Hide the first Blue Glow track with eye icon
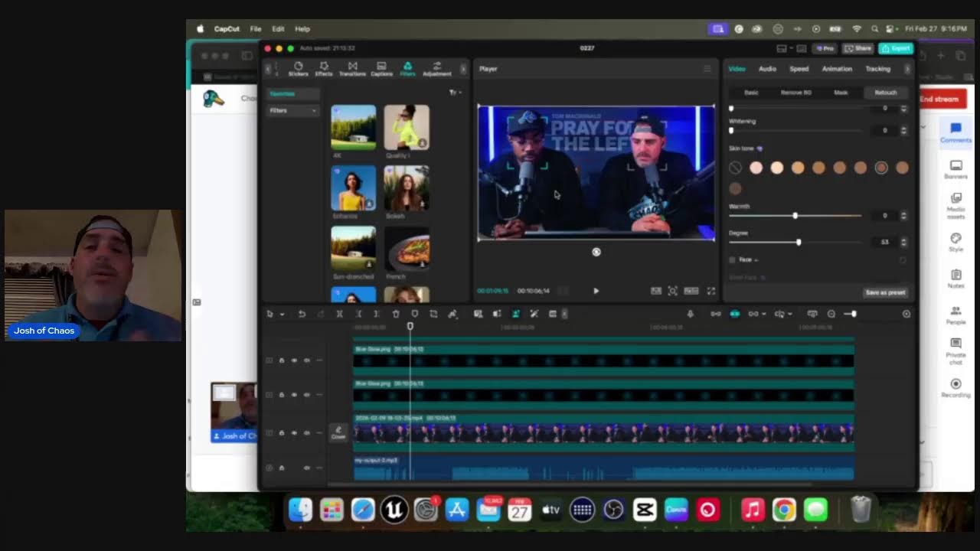 [x=294, y=360]
